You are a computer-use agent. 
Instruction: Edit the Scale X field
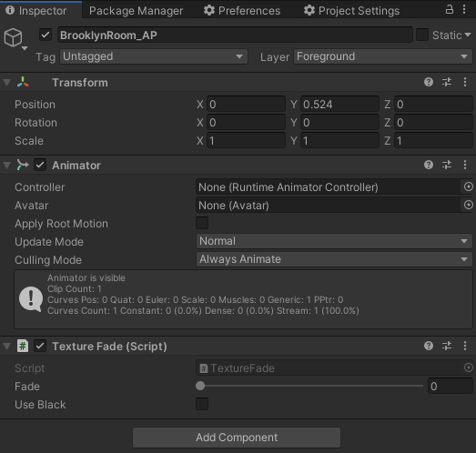coord(247,140)
